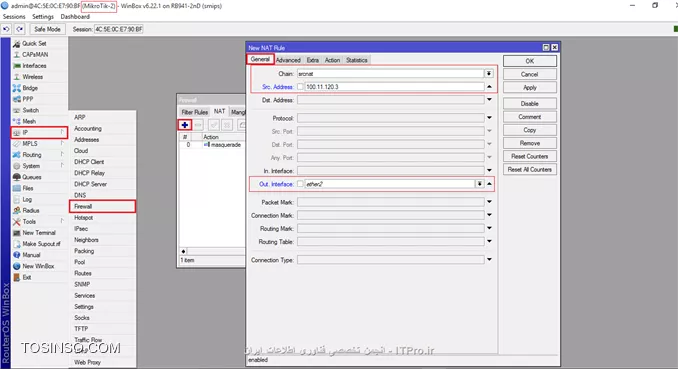The width and height of the screenshot is (678, 369).
Task: Toggle the Safe Mode button
Action: (47, 29)
